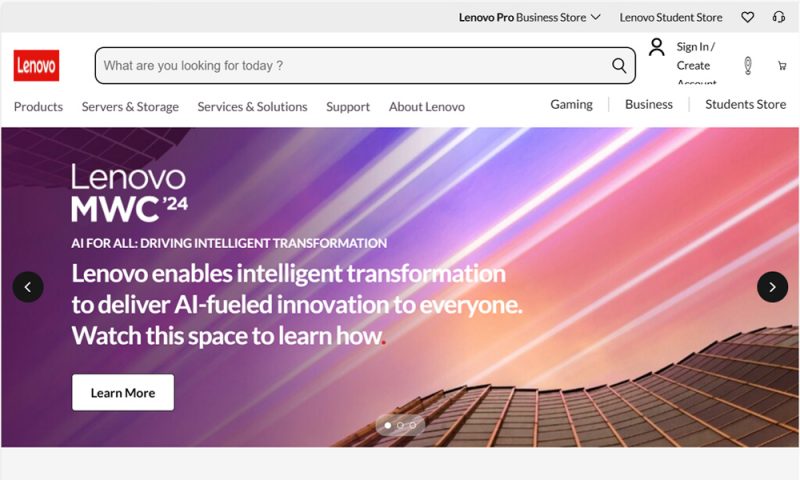
Task: Open the wishlist heart icon
Action: (747, 17)
